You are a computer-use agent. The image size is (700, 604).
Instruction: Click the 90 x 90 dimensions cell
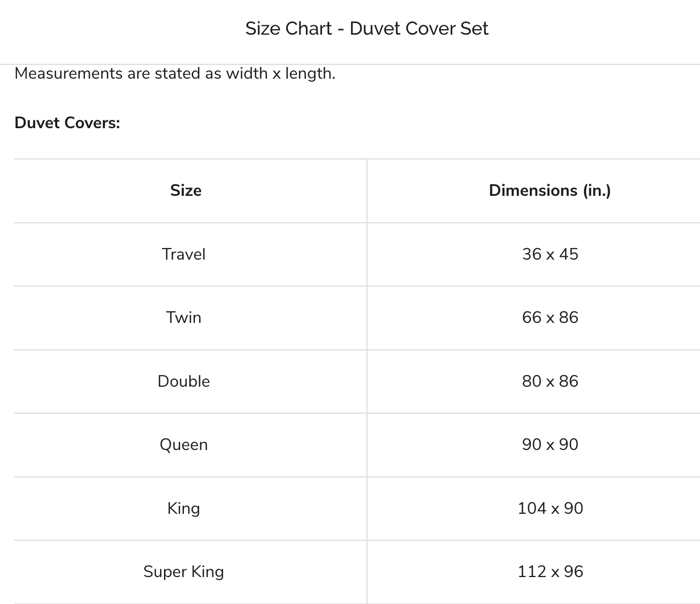pyautogui.click(x=550, y=444)
